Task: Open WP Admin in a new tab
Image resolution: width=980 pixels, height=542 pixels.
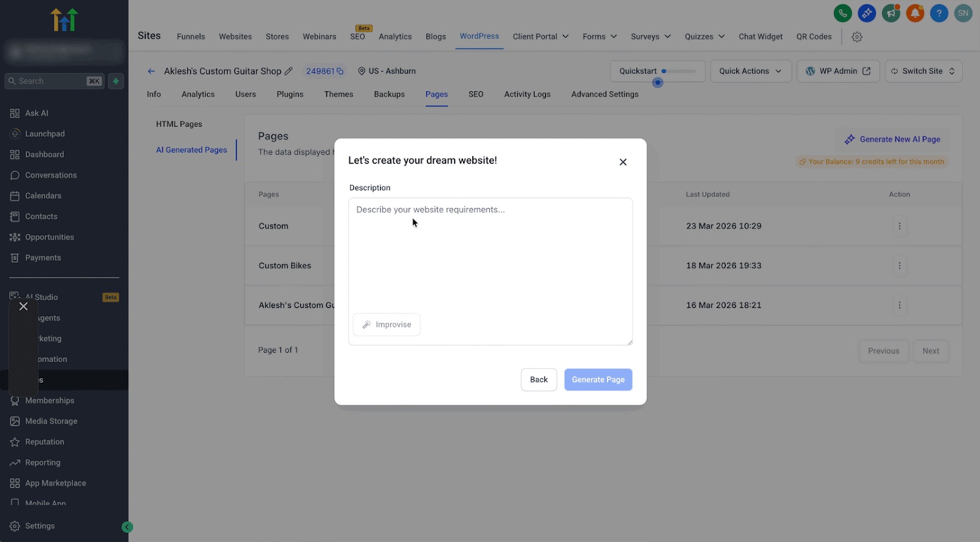Action: (x=839, y=71)
